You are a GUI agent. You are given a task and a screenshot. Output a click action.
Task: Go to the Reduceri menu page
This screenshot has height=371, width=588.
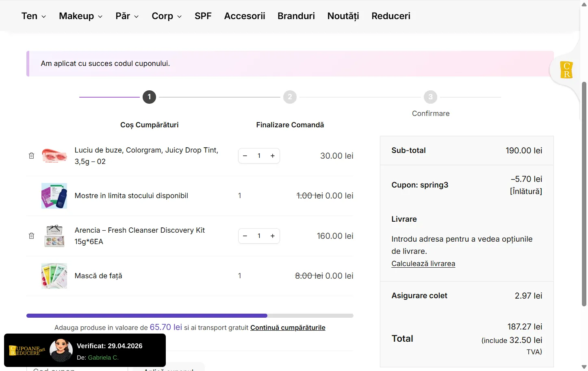[391, 16]
